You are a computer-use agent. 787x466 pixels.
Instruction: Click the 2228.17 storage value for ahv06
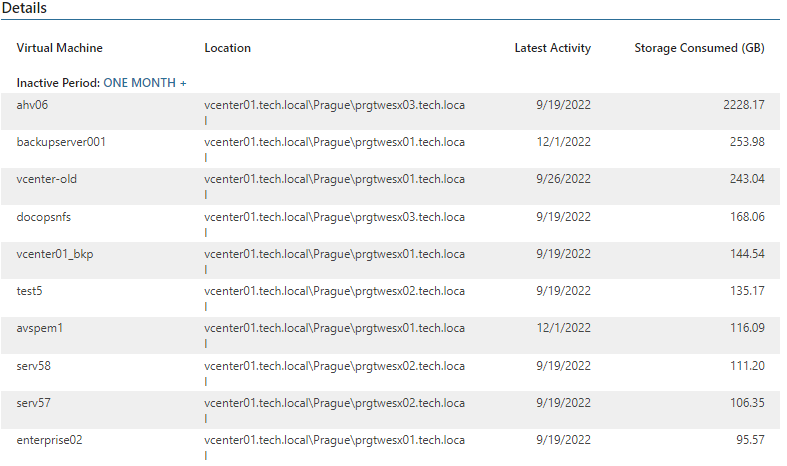(744, 105)
